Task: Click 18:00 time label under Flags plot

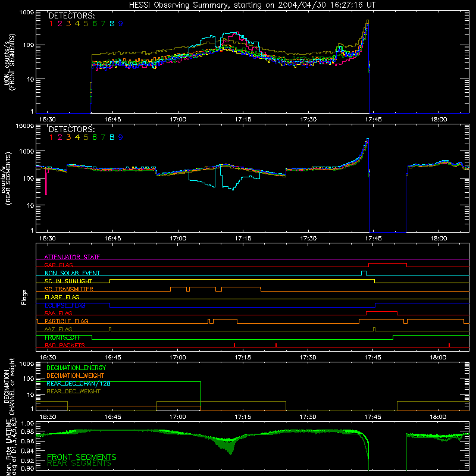Action: pyautogui.click(x=438, y=358)
